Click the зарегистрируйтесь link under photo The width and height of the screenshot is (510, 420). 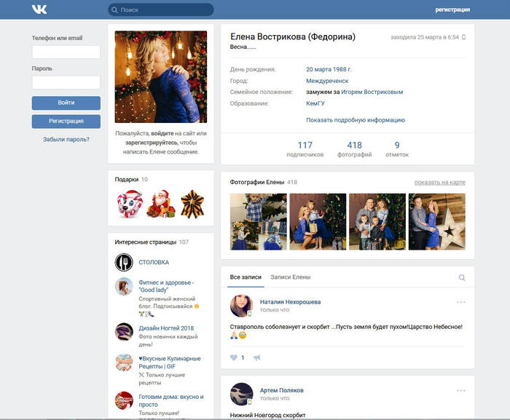point(152,143)
